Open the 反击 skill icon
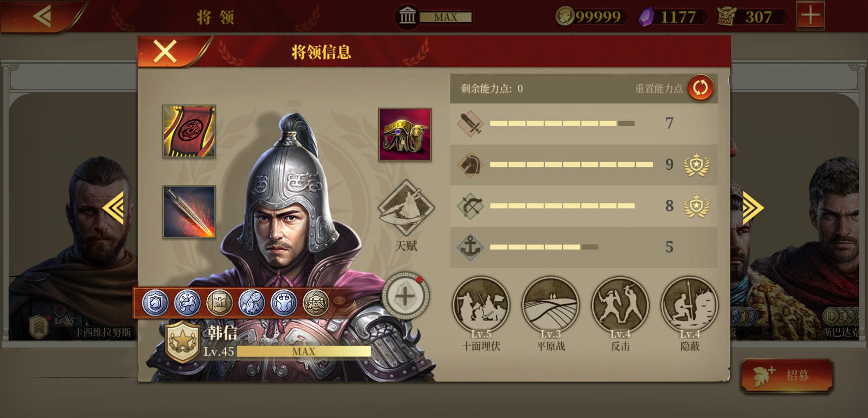This screenshot has width=868, height=418. (620, 304)
